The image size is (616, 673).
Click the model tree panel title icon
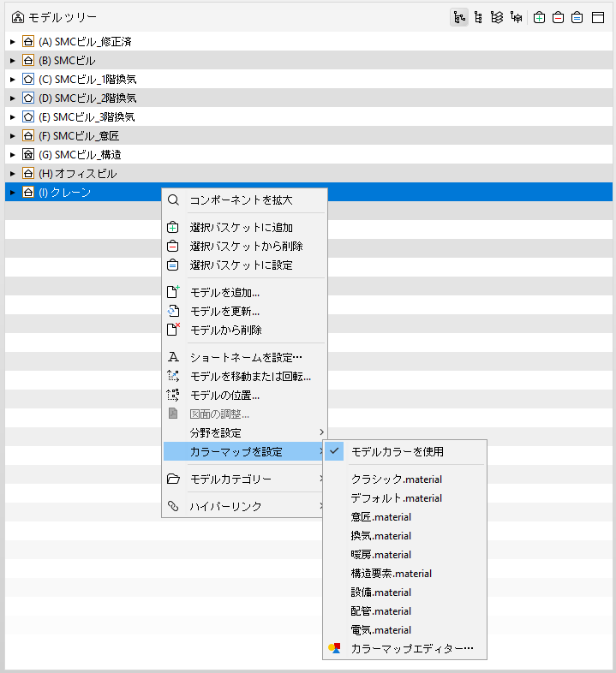point(18,18)
